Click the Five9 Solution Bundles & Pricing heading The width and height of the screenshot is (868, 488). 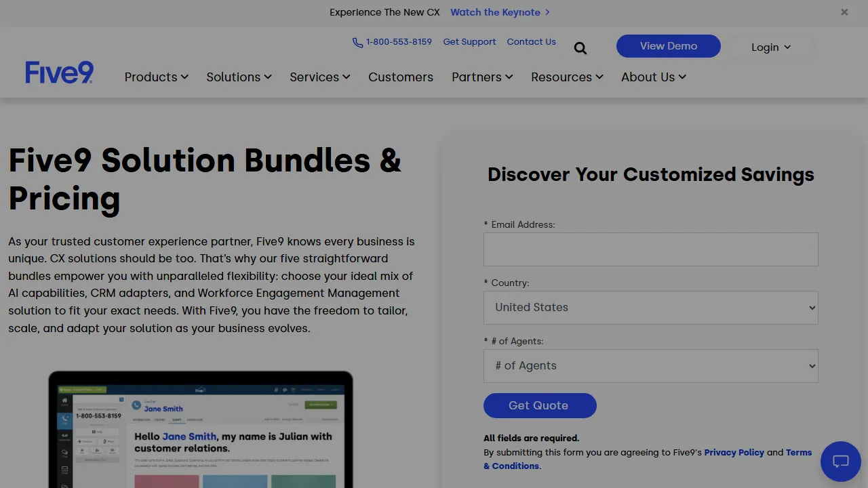[205, 180]
